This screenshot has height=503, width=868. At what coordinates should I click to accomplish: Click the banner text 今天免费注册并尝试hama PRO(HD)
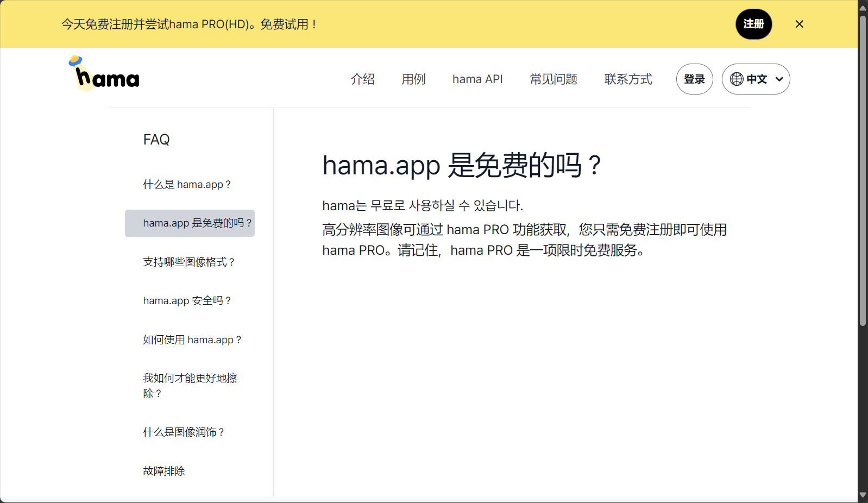click(x=189, y=24)
